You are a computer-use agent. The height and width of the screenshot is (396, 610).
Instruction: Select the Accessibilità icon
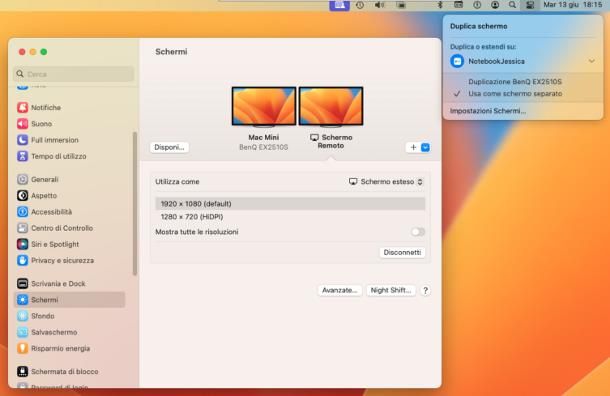[x=23, y=212]
